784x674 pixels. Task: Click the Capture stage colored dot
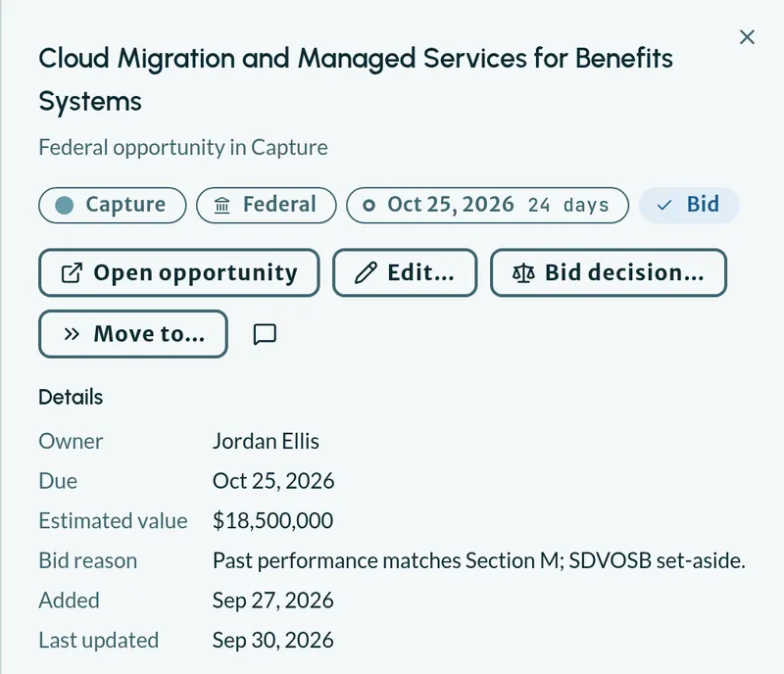[65, 205]
